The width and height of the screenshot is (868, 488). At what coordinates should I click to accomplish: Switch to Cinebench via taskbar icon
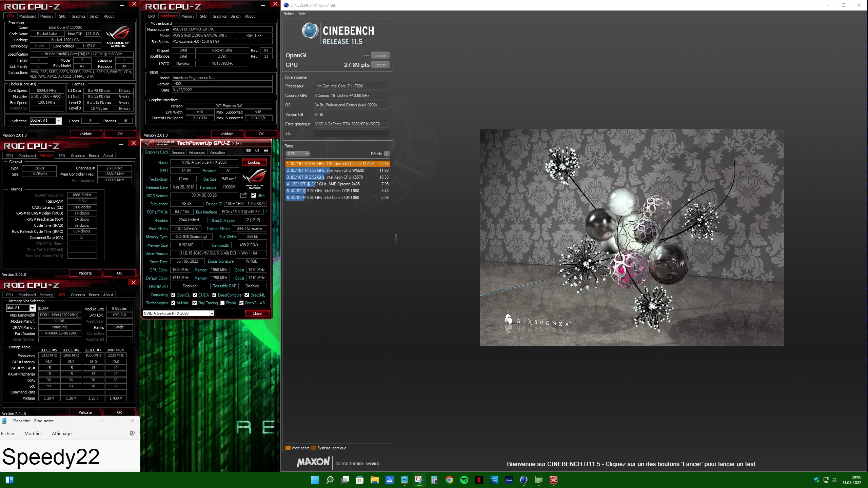point(524,480)
